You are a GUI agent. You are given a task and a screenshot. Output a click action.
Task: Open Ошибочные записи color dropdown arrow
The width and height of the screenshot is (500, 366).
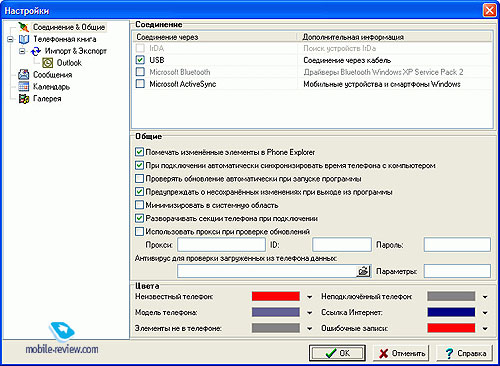(x=485, y=329)
